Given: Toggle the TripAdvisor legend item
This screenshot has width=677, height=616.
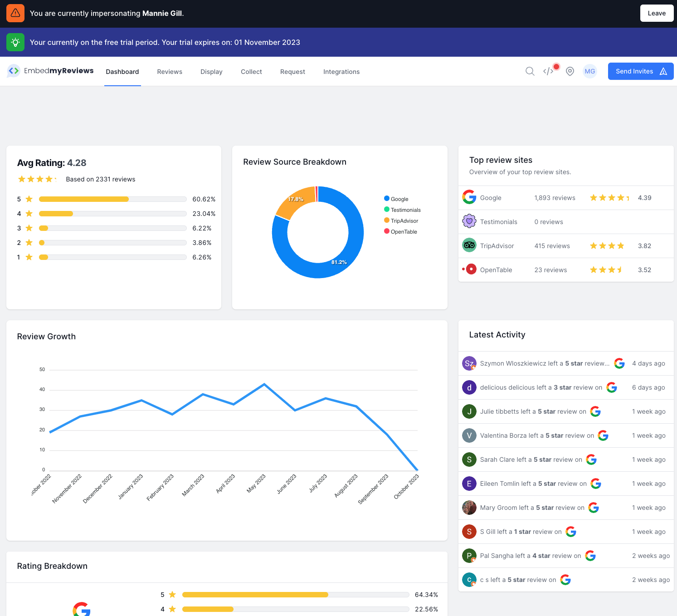Looking at the screenshot, I should click(401, 220).
